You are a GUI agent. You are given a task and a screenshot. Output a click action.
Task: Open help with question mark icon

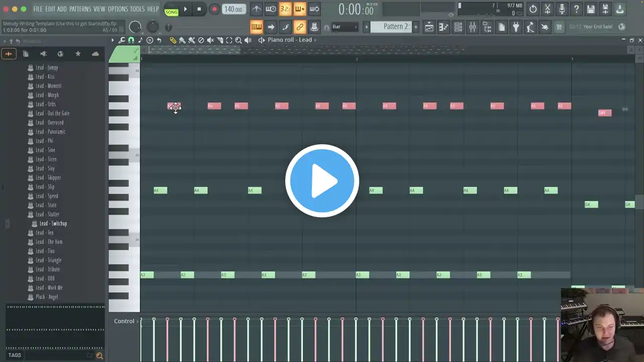pos(577,9)
